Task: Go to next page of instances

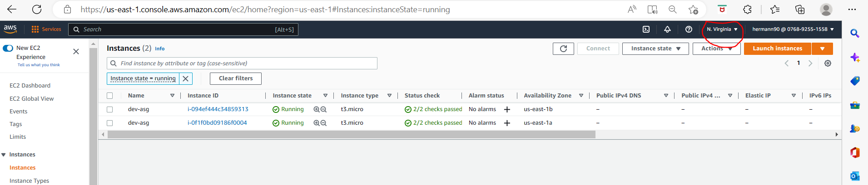Action: 810,63
